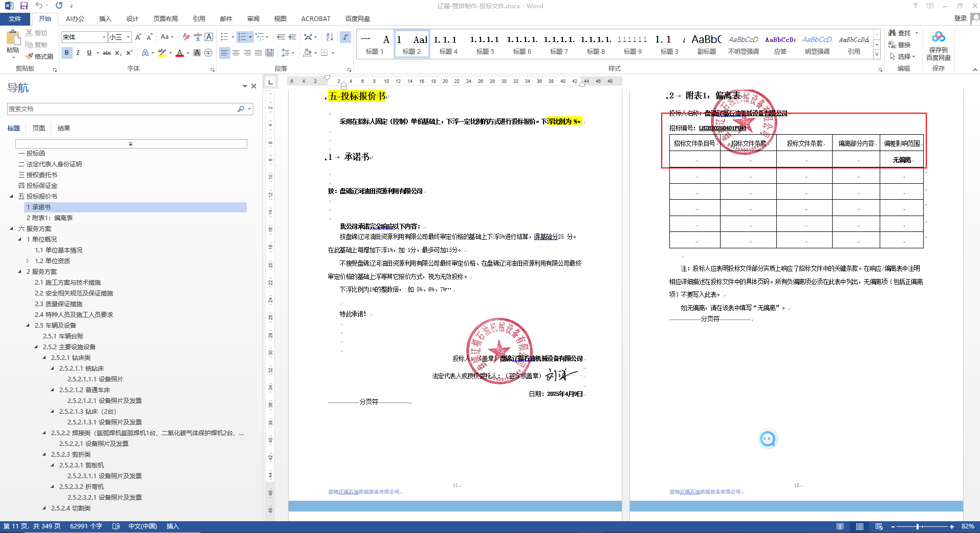Close the navigation pane
Image resolution: width=980 pixels, height=533 pixels.
[x=253, y=86]
